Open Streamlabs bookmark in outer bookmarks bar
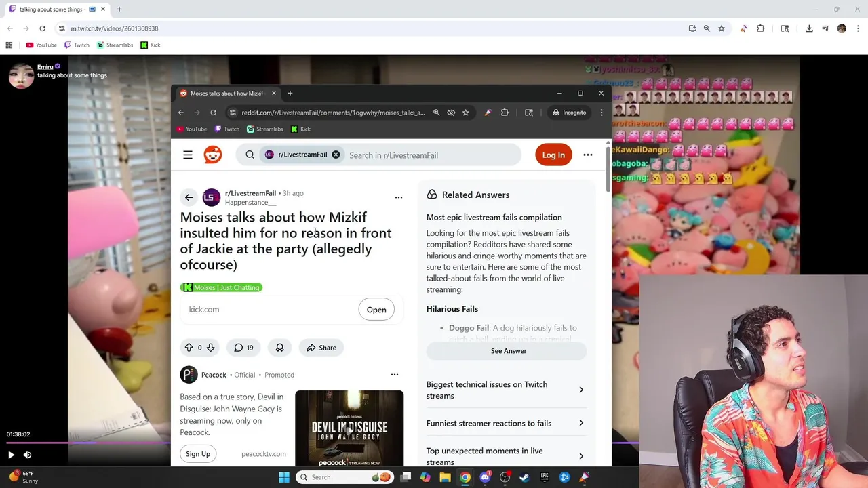The height and width of the screenshot is (488, 868). click(x=115, y=45)
